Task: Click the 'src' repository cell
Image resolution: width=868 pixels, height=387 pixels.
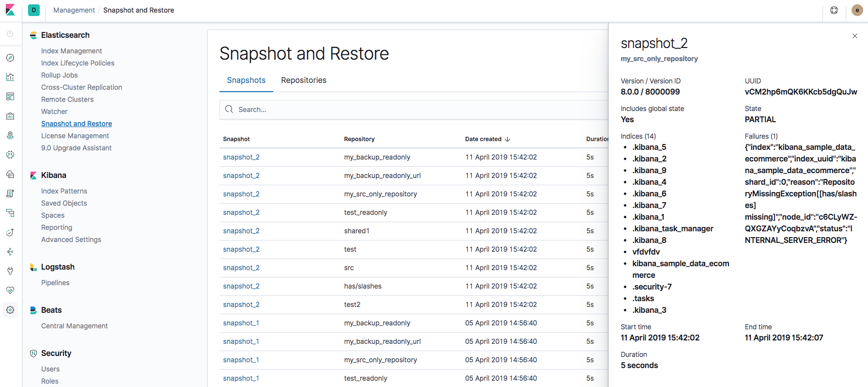Action: 349,268
